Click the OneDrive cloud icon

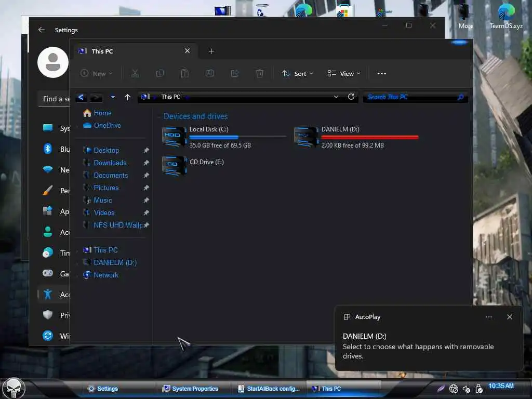pyautogui.click(x=87, y=126)
